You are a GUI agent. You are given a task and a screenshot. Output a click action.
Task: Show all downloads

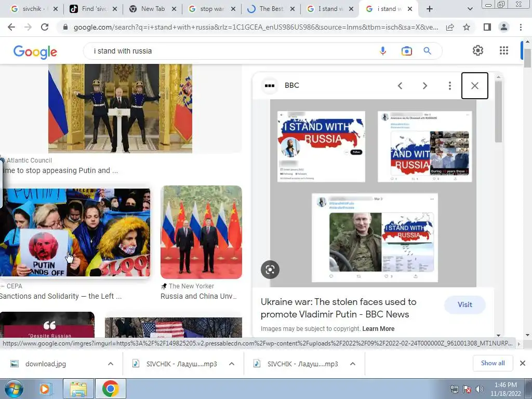click(493, 363)
